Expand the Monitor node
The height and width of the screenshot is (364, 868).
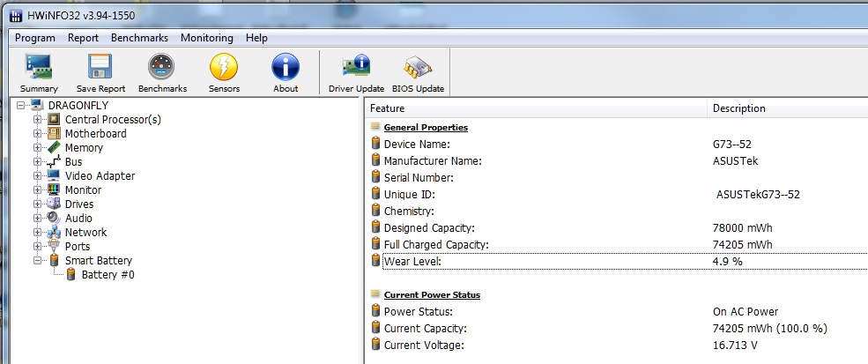37,190
